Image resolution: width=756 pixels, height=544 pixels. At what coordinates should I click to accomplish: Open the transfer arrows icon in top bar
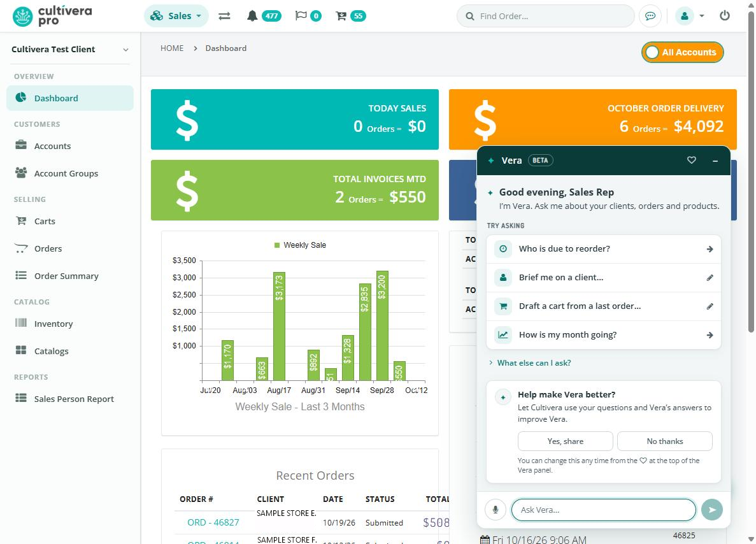tap(224, 16)
